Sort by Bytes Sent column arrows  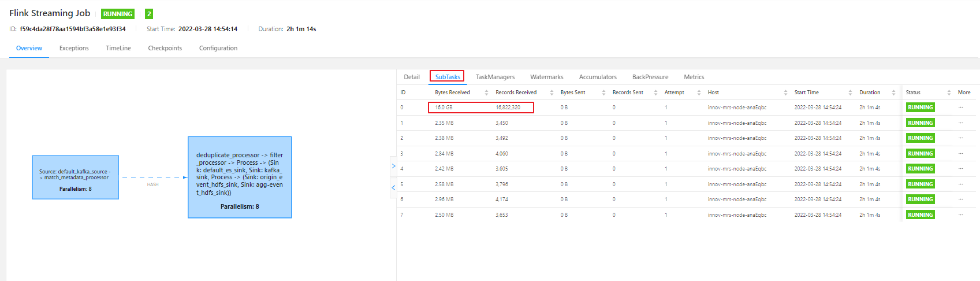point(603,93)
